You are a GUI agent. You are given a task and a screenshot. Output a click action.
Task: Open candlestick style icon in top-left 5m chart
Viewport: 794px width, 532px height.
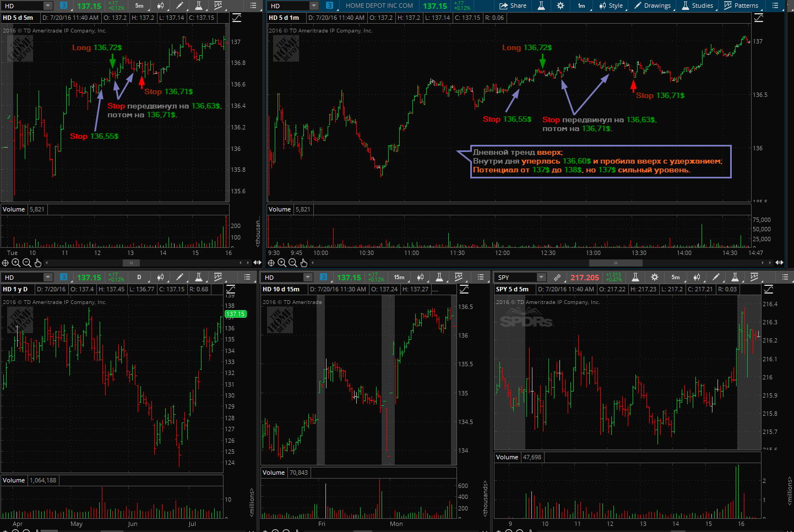coord(160,6)
